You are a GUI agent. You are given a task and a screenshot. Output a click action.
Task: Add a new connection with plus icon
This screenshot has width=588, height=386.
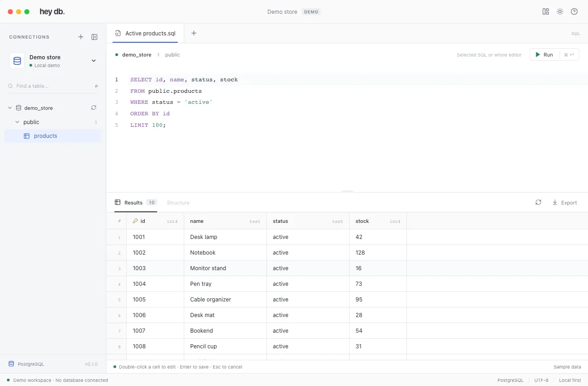pyautogui.click(x=81, y=37)
